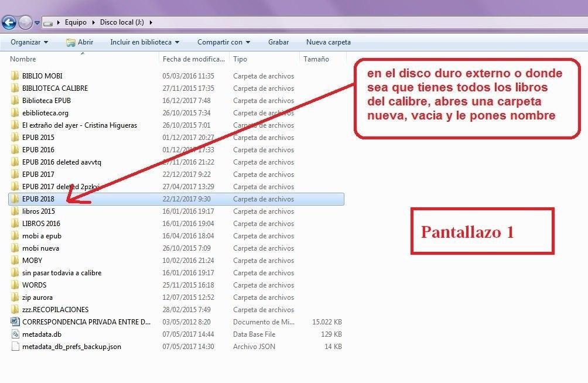The width and height of the screenshot is (588, 383).
Task: Click sin pasar todavia a calibre icon
Action: coord(15,273)
